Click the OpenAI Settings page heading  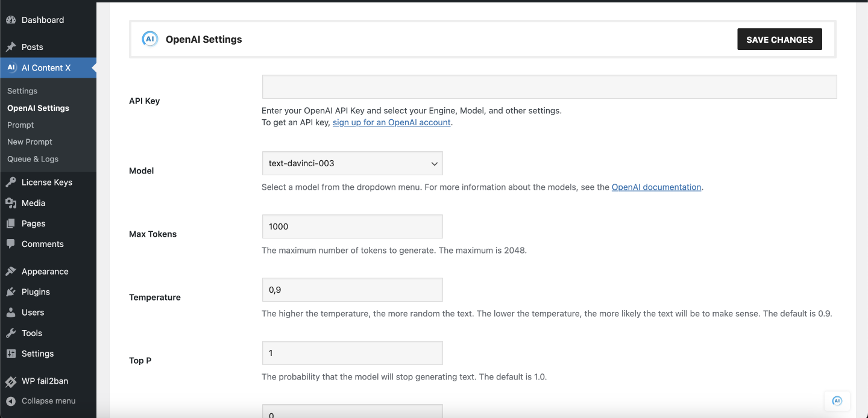[x=204, y=39]
